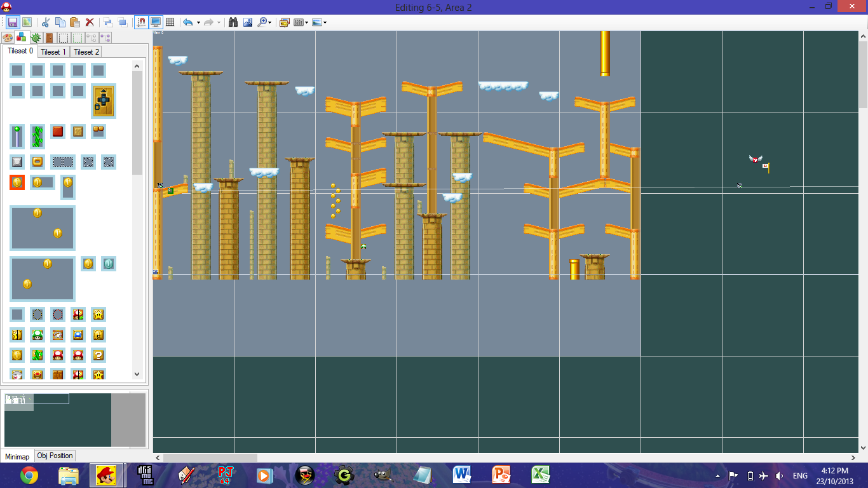Click the level view left scroll arrow
Screen dimensions: 868x488
158,457
